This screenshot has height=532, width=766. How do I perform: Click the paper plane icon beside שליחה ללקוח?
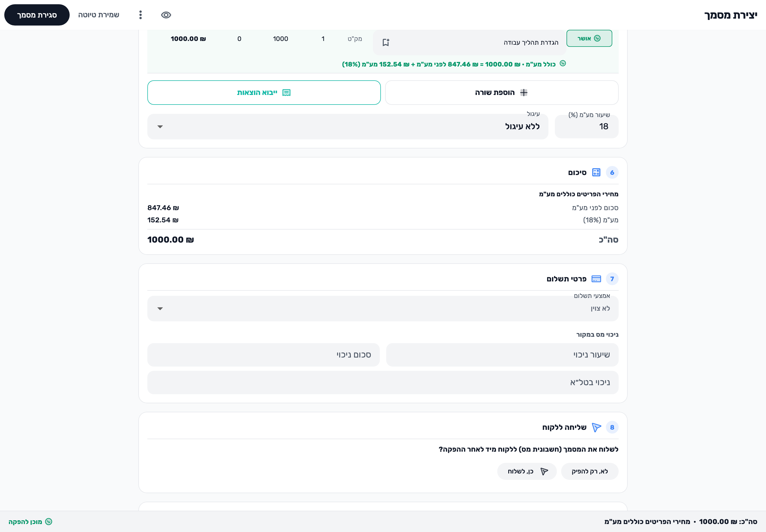596,427
